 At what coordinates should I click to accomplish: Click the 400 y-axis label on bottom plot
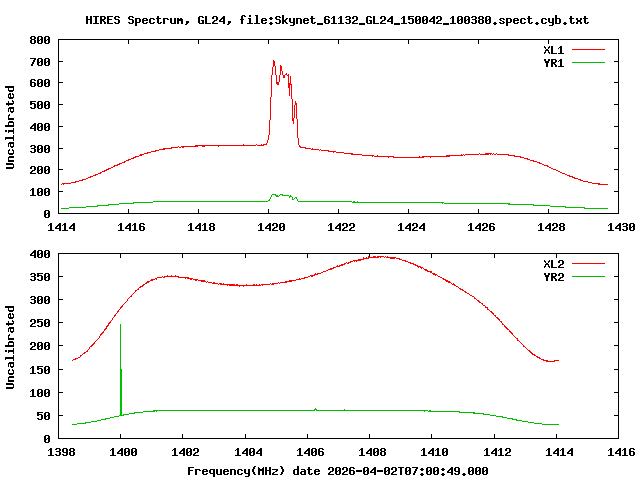[x=40, y=254]
